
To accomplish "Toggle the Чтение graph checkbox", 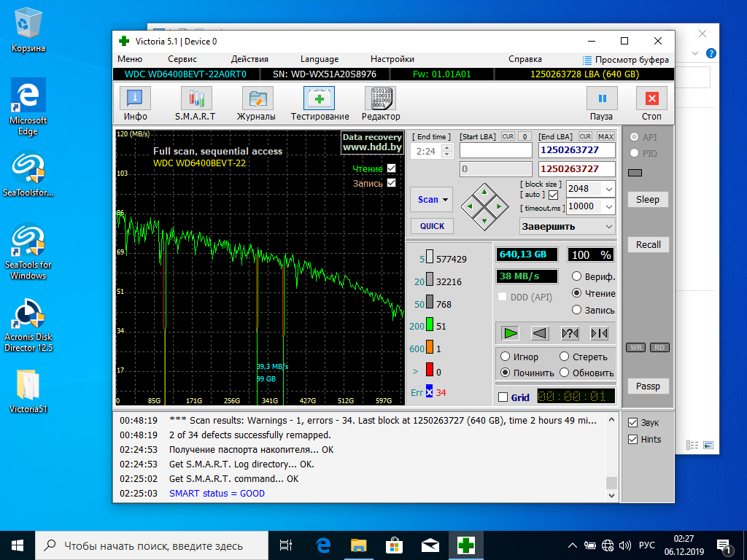I will 392,168.
